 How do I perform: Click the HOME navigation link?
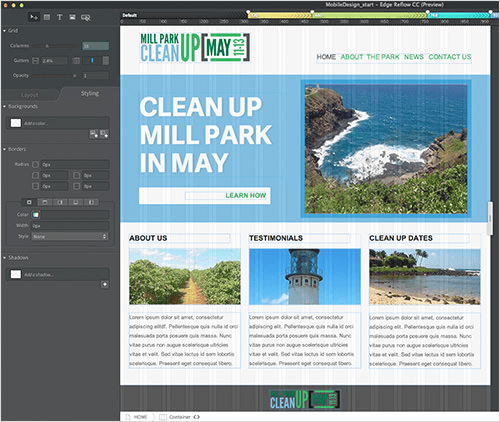326,57
